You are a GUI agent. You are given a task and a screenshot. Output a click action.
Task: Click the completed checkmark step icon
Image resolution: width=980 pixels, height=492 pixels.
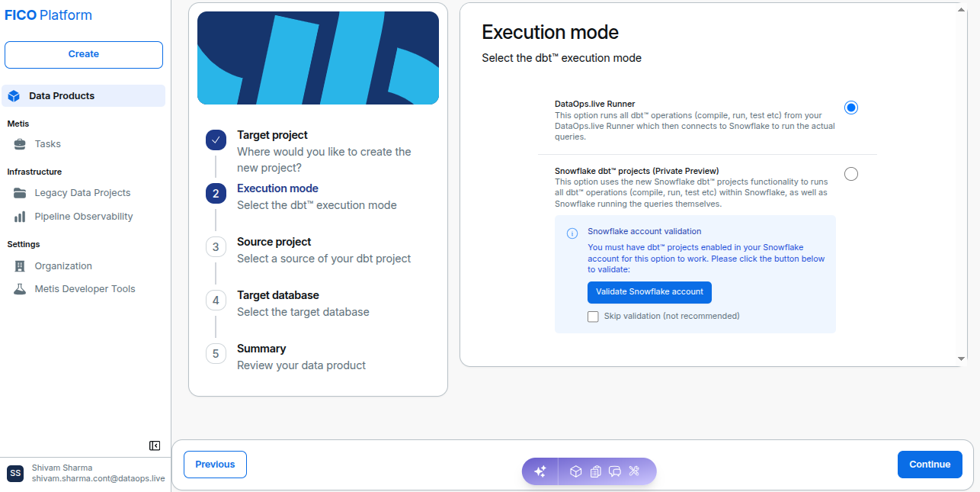pos(216,140)
